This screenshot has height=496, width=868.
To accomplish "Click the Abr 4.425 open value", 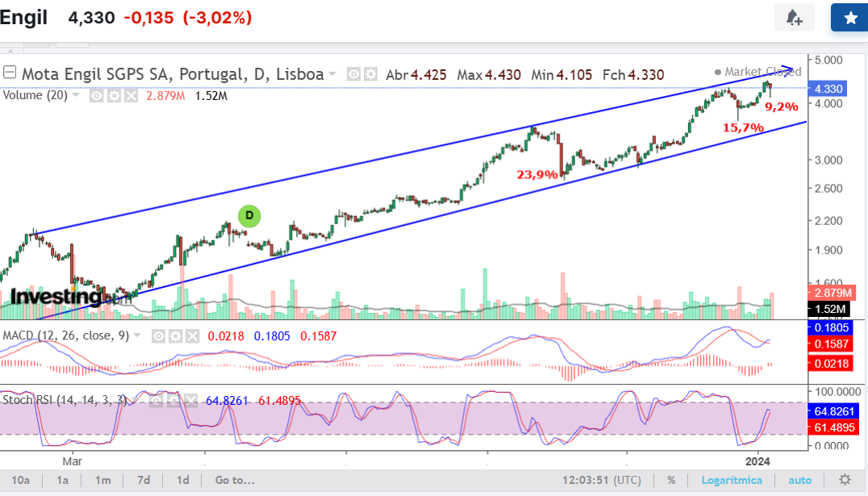I will click(x=416, y=74).
